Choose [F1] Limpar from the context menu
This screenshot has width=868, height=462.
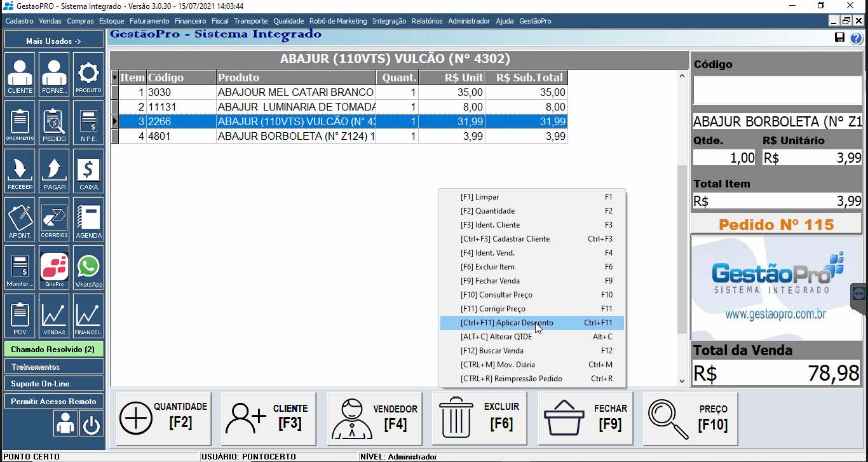[532, 197]
